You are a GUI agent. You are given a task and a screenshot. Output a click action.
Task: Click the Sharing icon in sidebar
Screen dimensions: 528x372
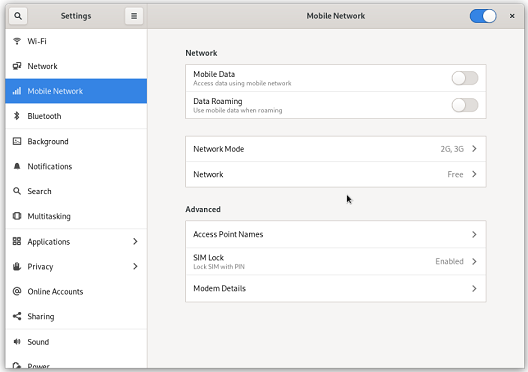[x=16, y=316]
